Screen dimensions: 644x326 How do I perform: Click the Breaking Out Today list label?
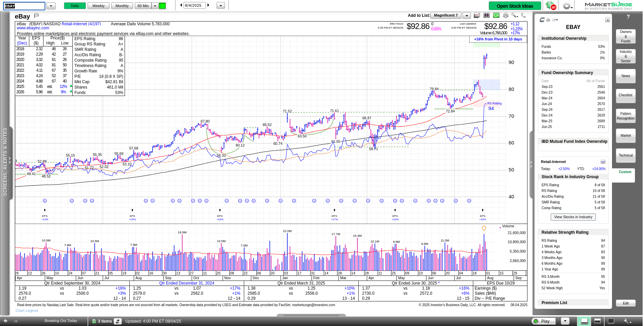pos(61,321)
